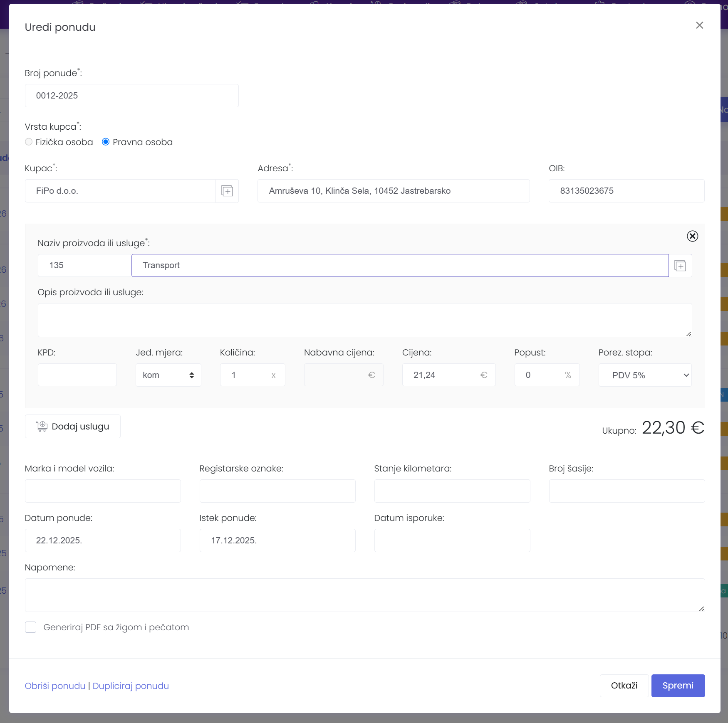Remove the Transport item row
The image size is (728, 723).
[x=692, y=236]
